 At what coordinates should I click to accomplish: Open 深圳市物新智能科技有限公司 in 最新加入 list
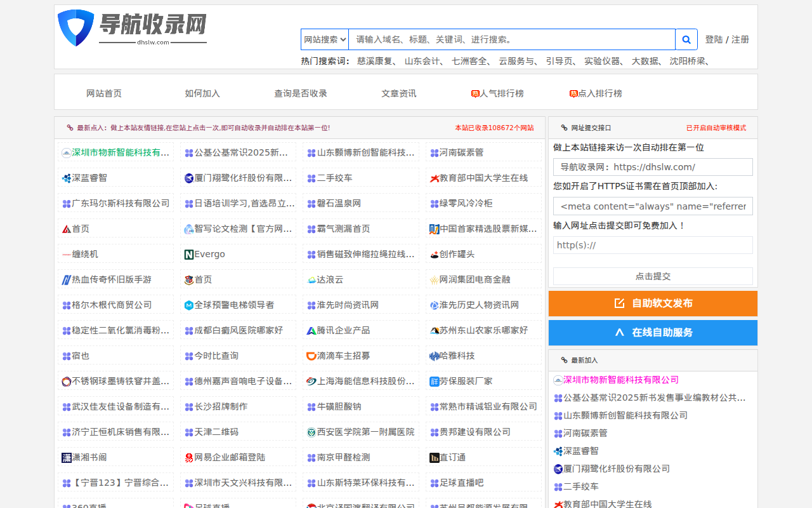point(621,380)
